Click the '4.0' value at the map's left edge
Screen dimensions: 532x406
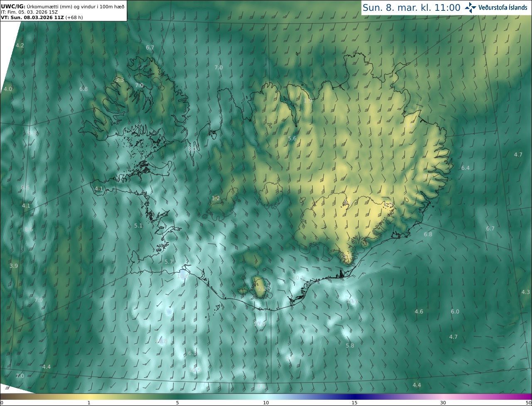click(8, 89)
